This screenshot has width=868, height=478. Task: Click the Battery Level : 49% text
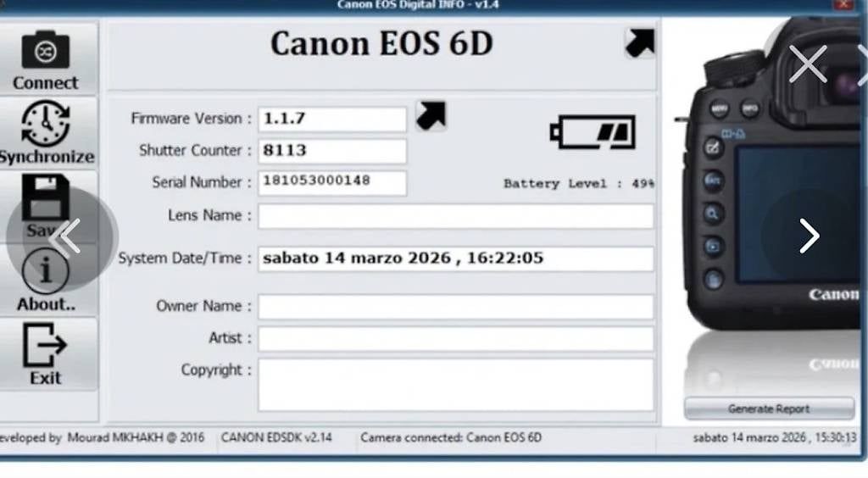[579, 184]
